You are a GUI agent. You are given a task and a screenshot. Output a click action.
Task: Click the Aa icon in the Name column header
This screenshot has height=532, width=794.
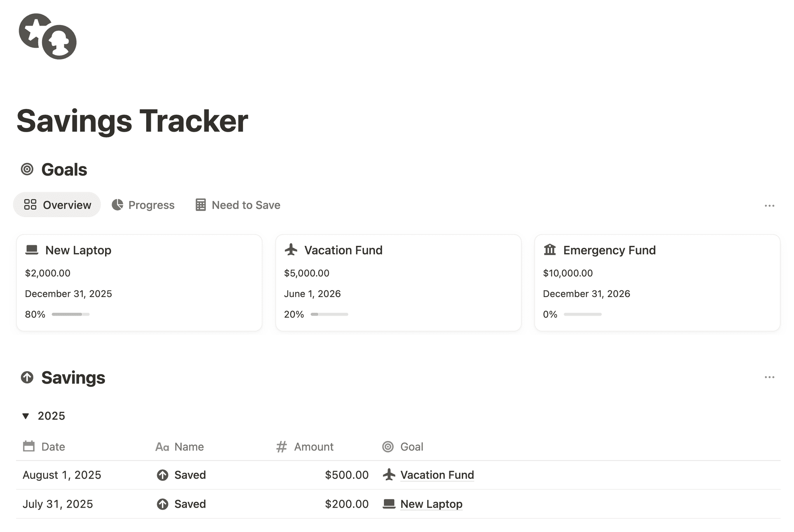point(162,446)
